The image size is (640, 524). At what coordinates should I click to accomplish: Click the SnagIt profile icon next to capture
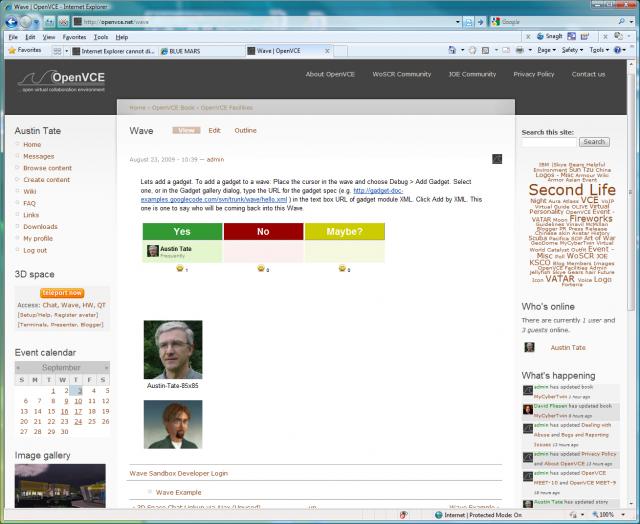[x=585, y=36]
